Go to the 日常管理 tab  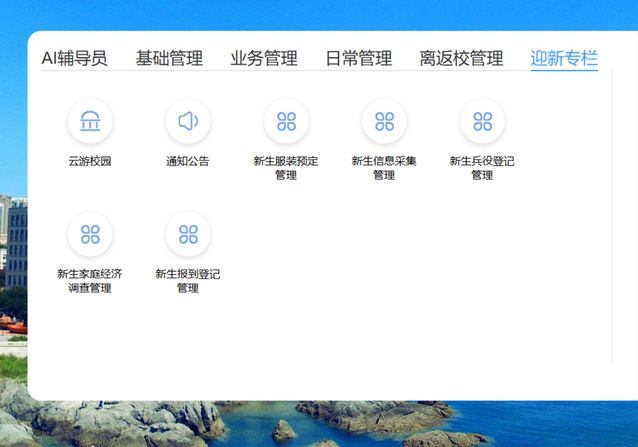click(x=359, y=58)
